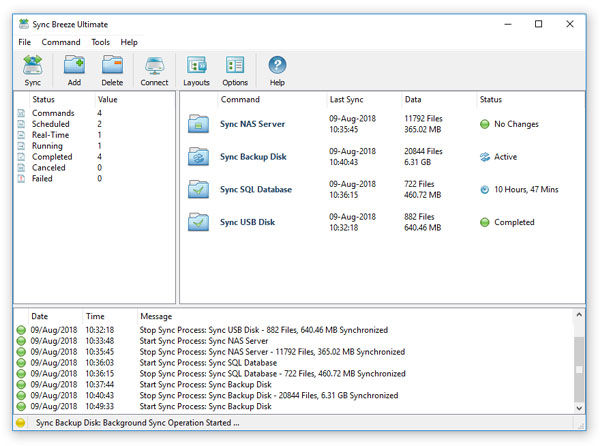Open the Help menu
Screen dimensions: 600x446
pos(129,42)
